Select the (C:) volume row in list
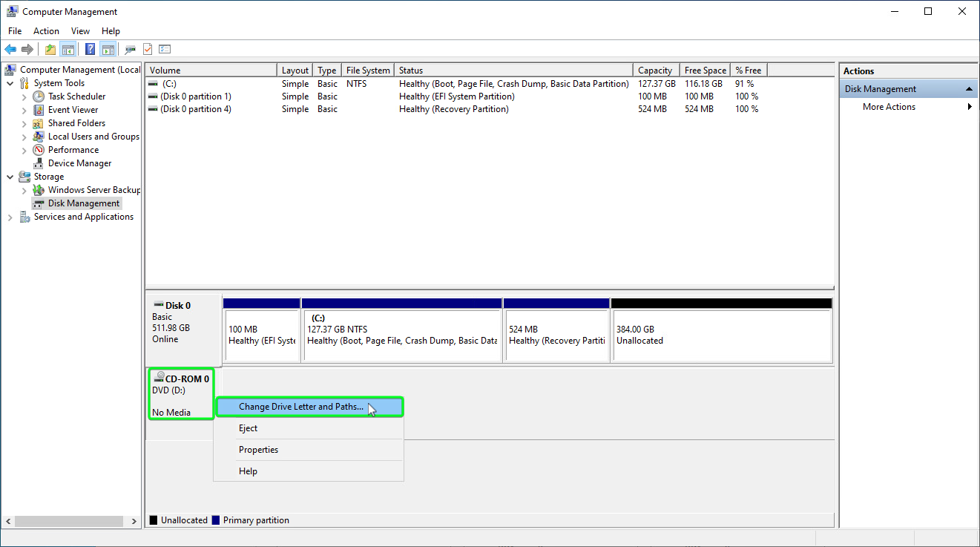The width and height of the screenshot is (980, 547). tap(490, 84)
